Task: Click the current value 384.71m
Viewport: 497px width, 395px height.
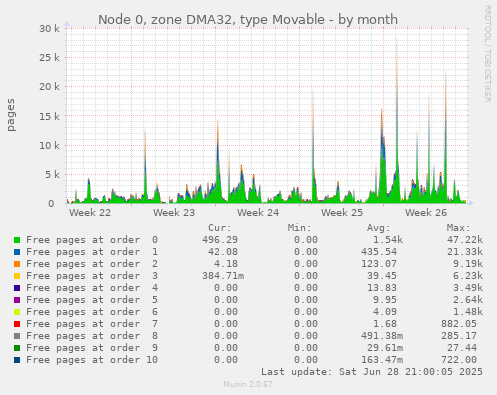Action: 223,276
